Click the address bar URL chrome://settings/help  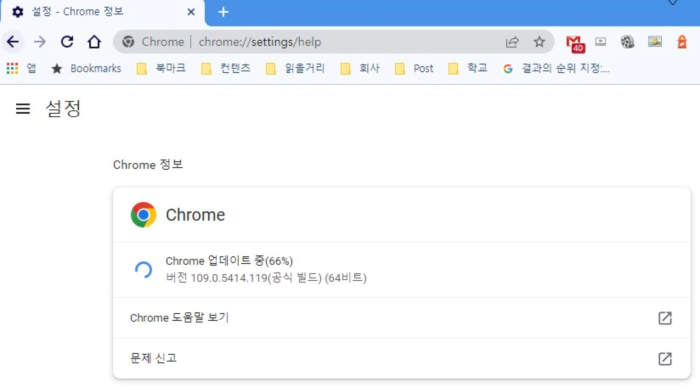(260, 42)
